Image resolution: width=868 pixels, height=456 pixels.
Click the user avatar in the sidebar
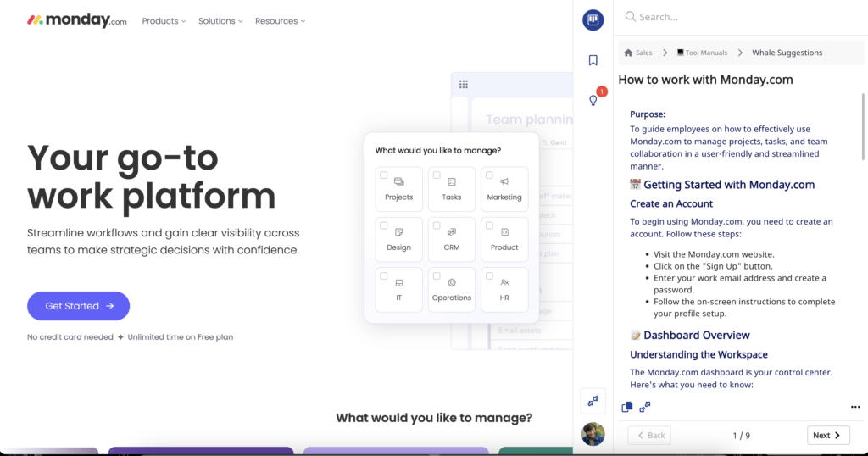click(x=593, y=434)
